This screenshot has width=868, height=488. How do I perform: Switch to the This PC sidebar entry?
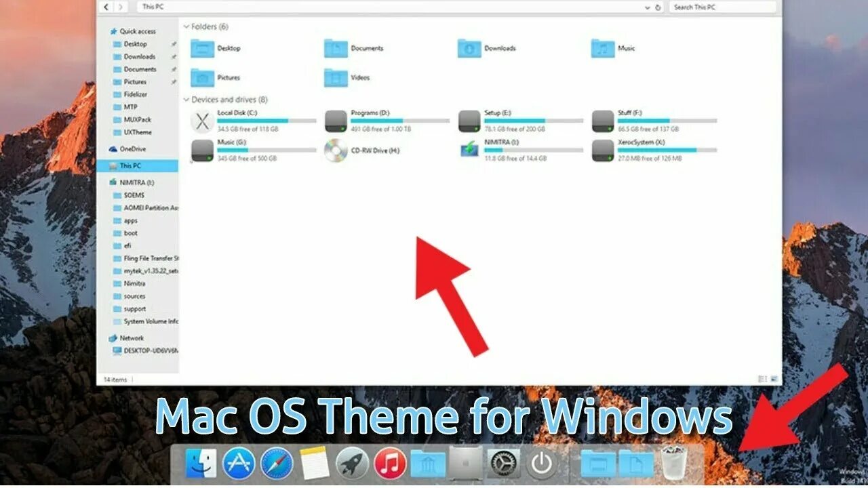click(129, 165)
